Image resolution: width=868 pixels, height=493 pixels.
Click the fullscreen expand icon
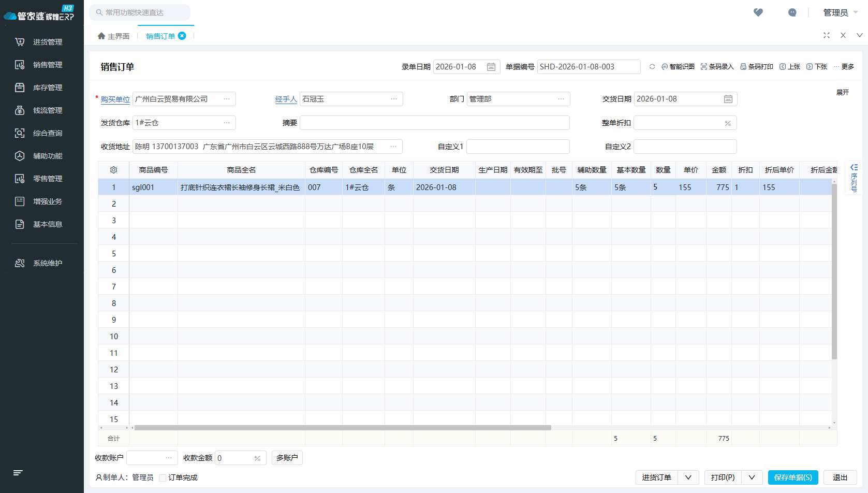tap(827, 35)
